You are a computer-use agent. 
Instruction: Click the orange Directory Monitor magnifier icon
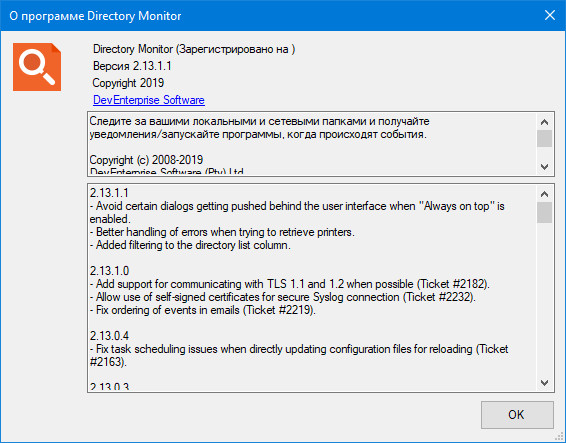37,67
